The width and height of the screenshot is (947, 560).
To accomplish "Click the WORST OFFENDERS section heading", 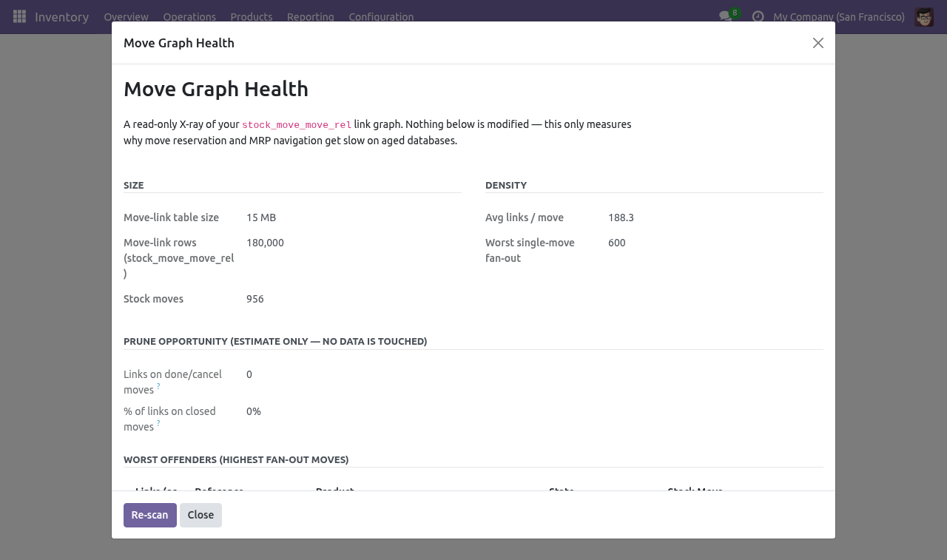I will pyautogui.click(x=236, y=459).
